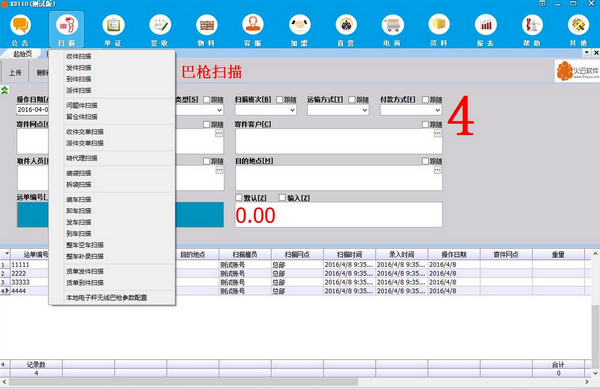The width and height of the screenshot is (600, 389).
Task: Pick 装车扫描 in the dropdown menu
Action: [78, 199]
